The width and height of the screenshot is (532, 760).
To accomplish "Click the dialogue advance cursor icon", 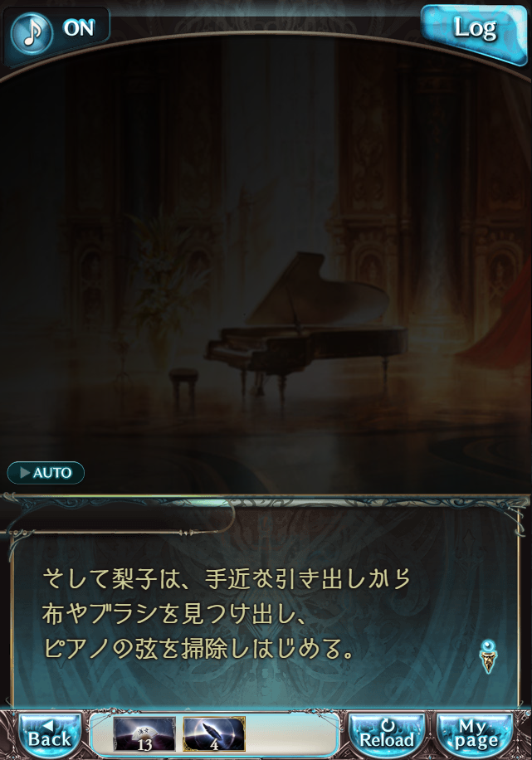I will point(488,655).
